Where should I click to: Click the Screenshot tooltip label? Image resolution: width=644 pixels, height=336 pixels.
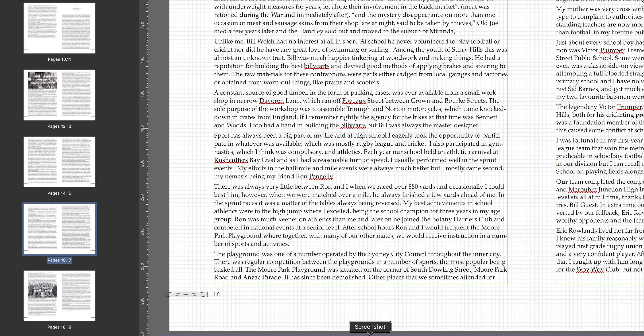point(370,326)
